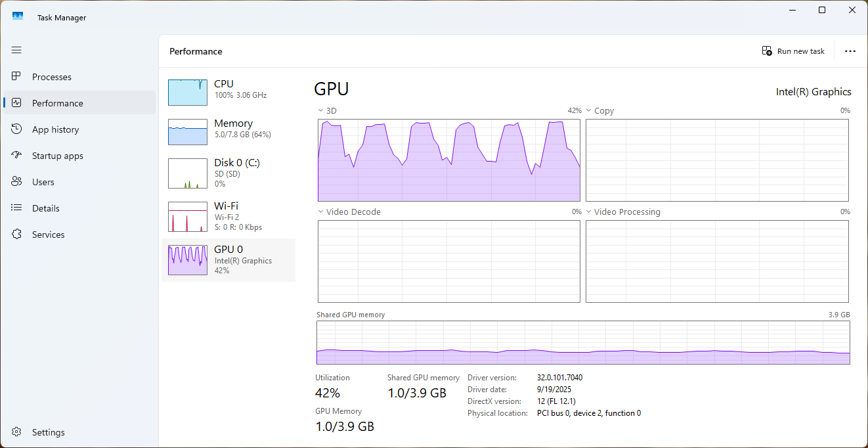Click Run new task button
This screenshot has height=448, width=868.
tap(793, 51)
